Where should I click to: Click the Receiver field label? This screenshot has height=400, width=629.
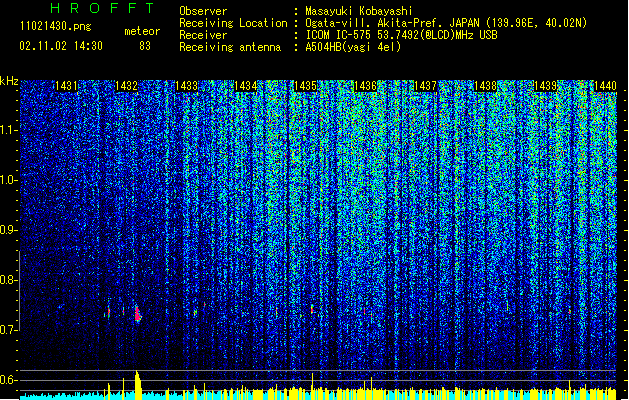pyautogui.click(x=203, y=35)
